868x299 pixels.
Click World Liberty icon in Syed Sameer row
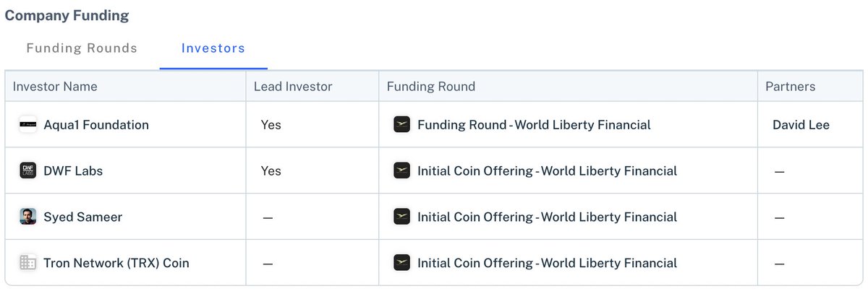tap(402, 217)
